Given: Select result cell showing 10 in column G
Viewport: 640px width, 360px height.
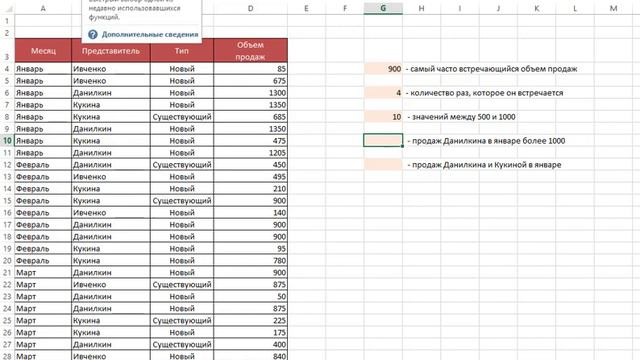Looking at the screenshot, I should [383, 117].
